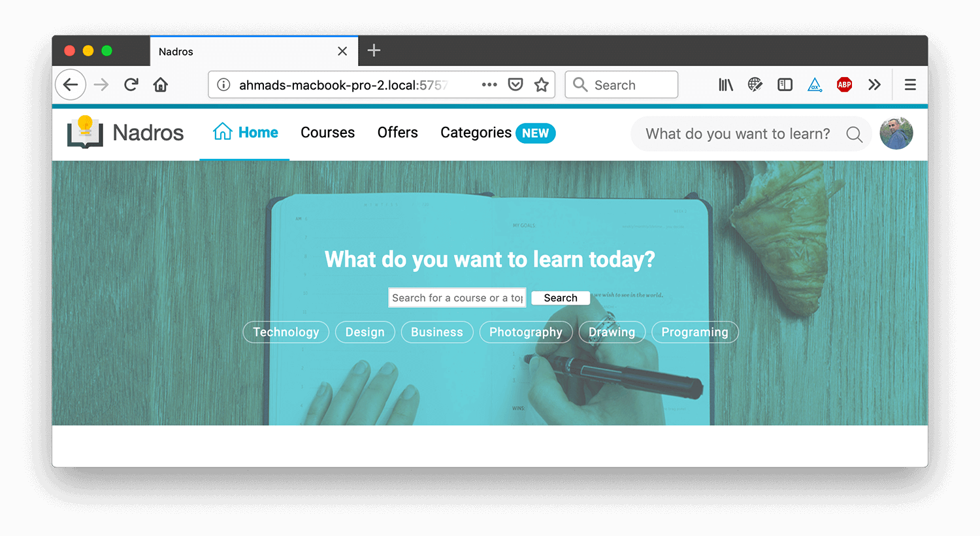Click the white Search button in the hero
The height and width of the screenshot is (536, 980).
[561, 297]
